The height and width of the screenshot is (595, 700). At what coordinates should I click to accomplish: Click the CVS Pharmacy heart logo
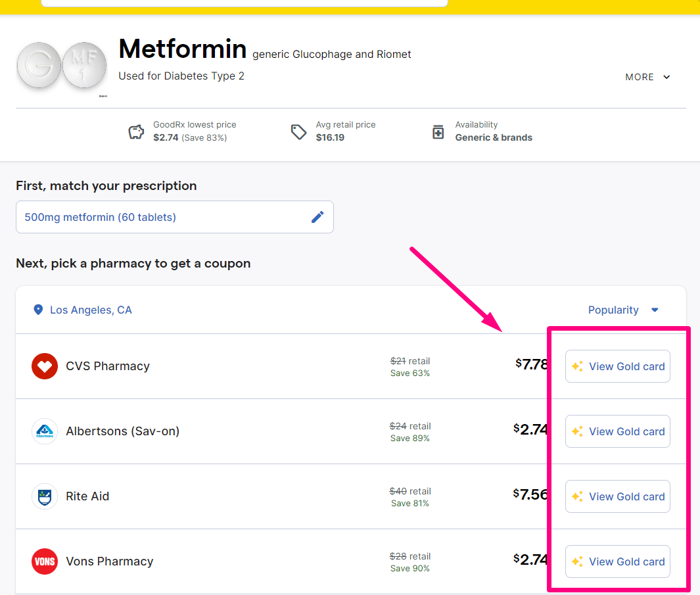point(45,366)
